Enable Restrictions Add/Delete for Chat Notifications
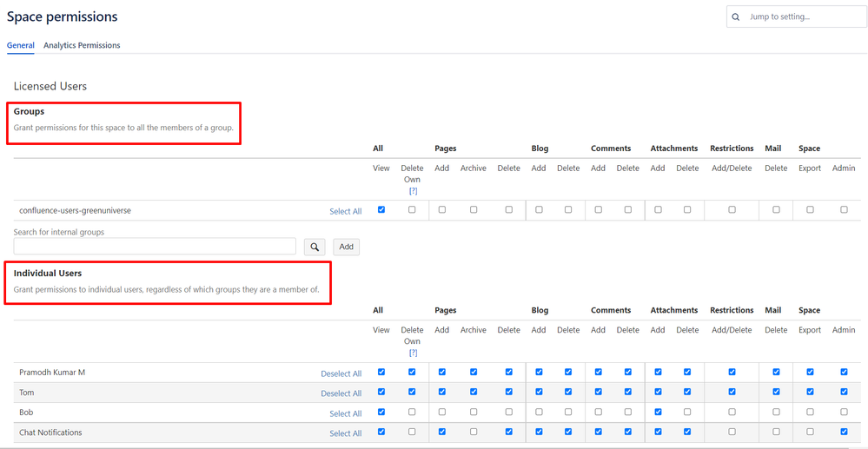The image size is (868, 449). point(732,432)
